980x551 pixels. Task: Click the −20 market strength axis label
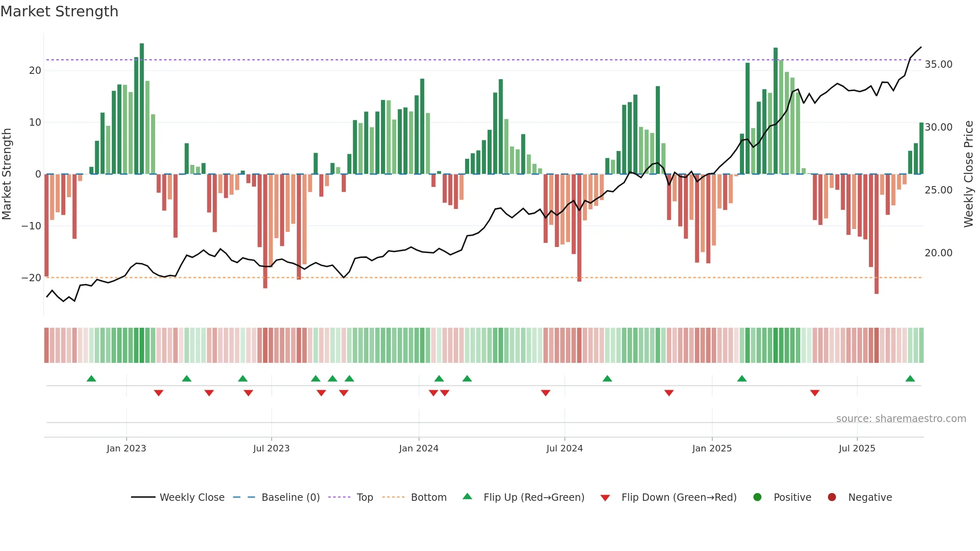click(31, 278)
